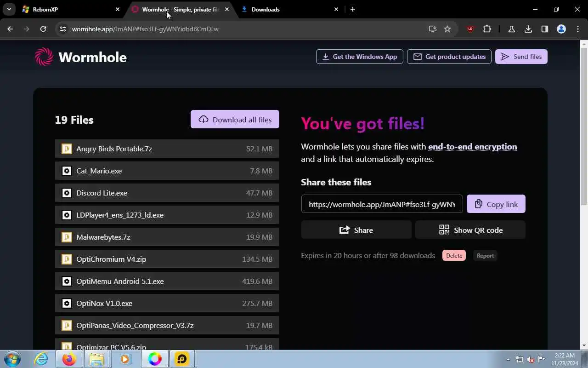View site information icon beside the URL
This screenshot has height=368, width=588.
(x=63, y=29)
